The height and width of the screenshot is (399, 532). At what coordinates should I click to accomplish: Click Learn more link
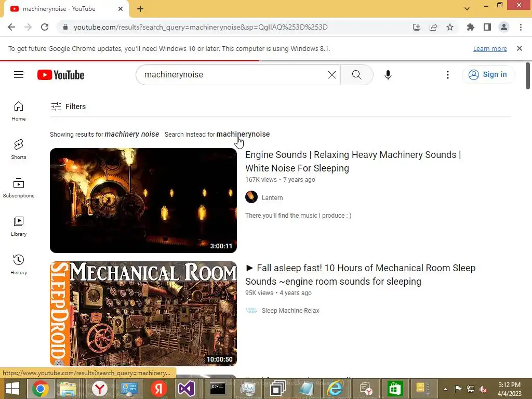(490, 48)
